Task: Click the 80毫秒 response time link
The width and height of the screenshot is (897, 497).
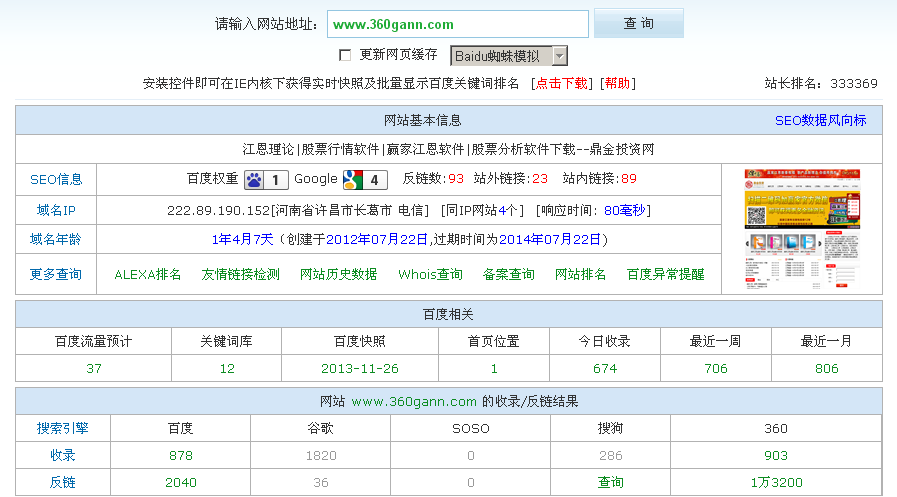Action: click(x=625, y=210)
